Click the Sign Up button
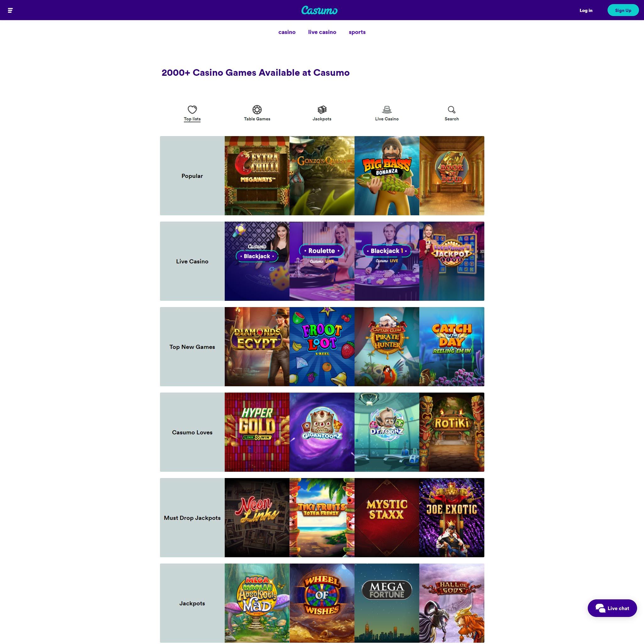The height and width of the screenshot is (644, 644). [x=623, y=10]
